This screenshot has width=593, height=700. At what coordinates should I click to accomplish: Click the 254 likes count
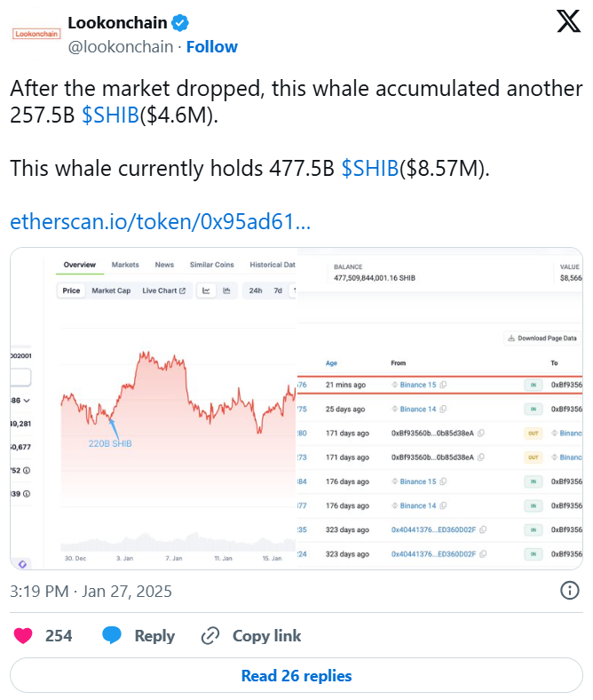59,636
